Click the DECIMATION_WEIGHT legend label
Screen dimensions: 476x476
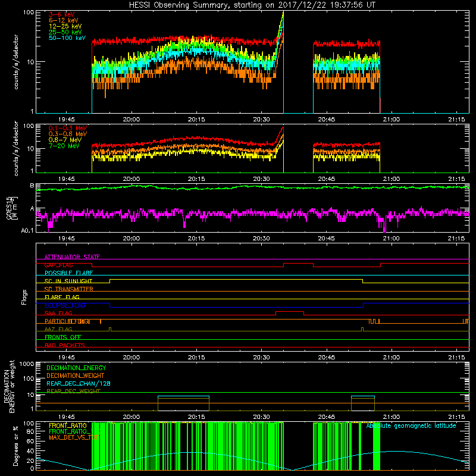click(76, 375)
